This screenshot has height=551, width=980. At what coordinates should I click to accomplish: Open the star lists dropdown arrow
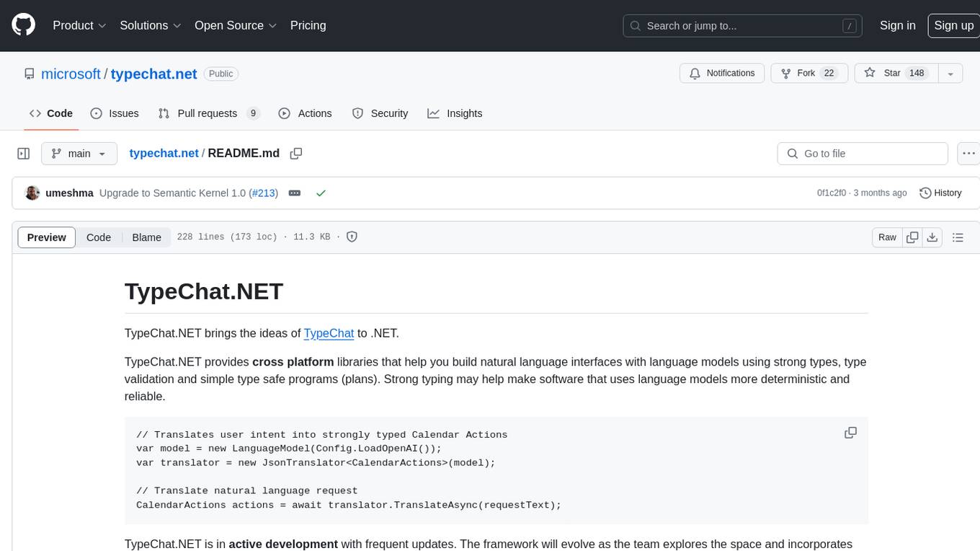[950, 73]
